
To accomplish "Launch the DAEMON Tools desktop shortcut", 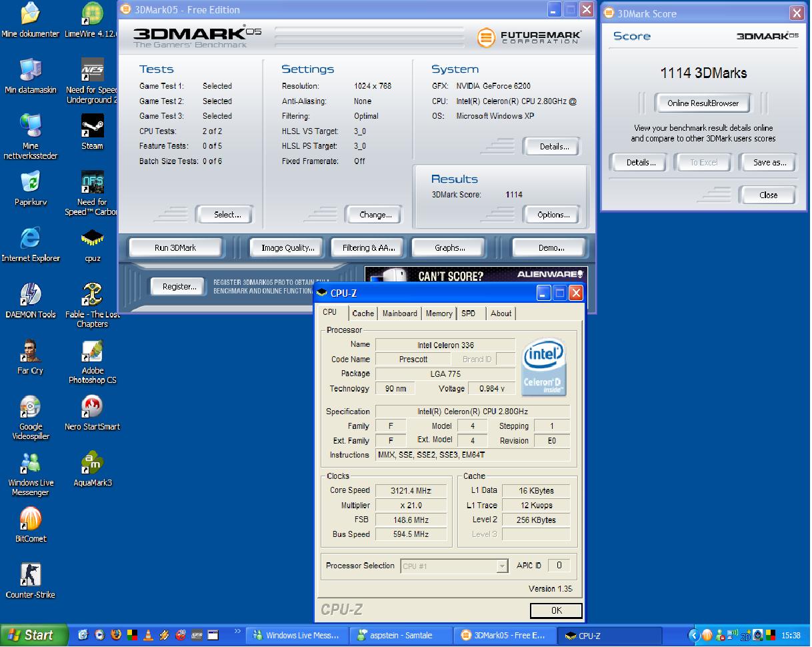I will click(x=31, y=300).
